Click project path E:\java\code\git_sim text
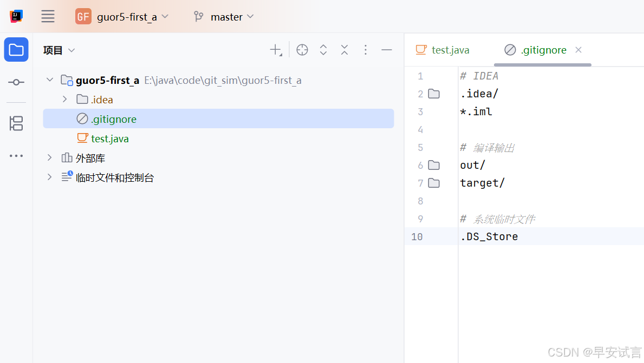Screen dimensions: 644x363 223,81
